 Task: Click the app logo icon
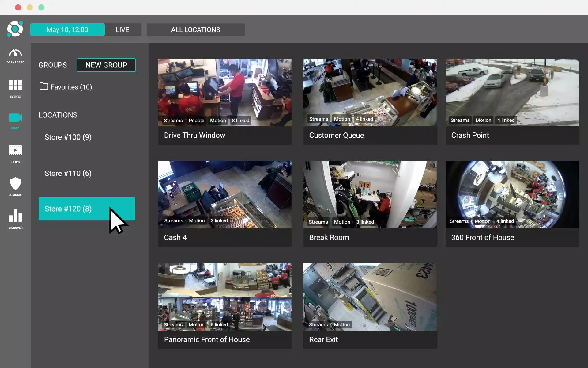click(15, 29)
